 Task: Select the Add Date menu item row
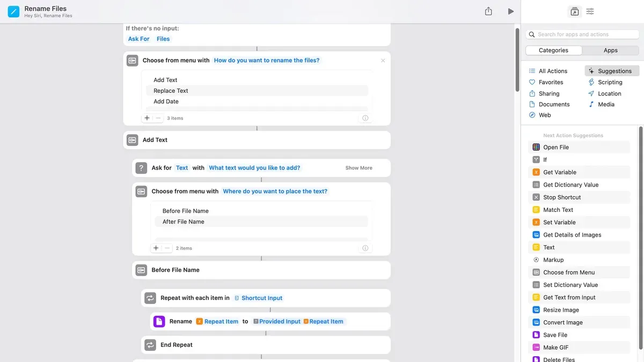[x=257, y=101]
